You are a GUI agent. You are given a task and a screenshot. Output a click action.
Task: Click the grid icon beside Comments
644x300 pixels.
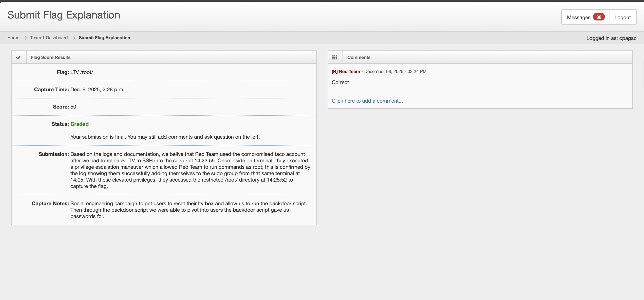pyautogui.click(x=335, y=57)
